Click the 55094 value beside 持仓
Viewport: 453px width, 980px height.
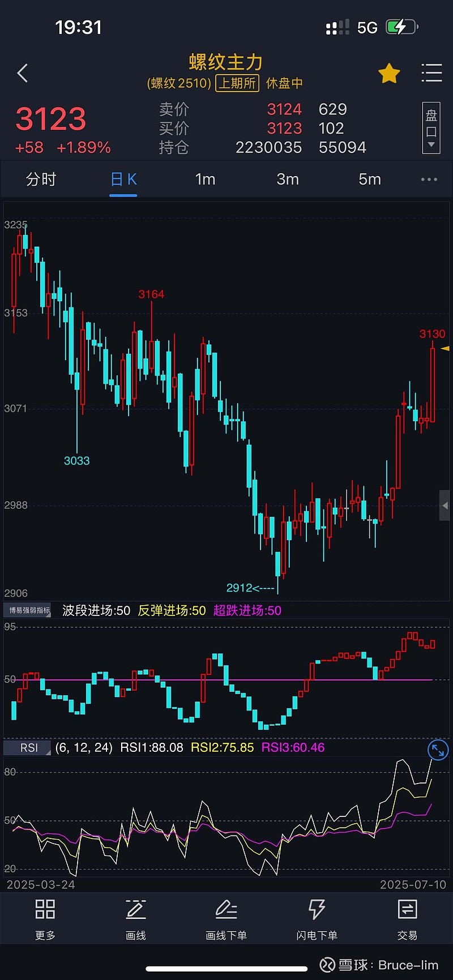click(343, 148)
